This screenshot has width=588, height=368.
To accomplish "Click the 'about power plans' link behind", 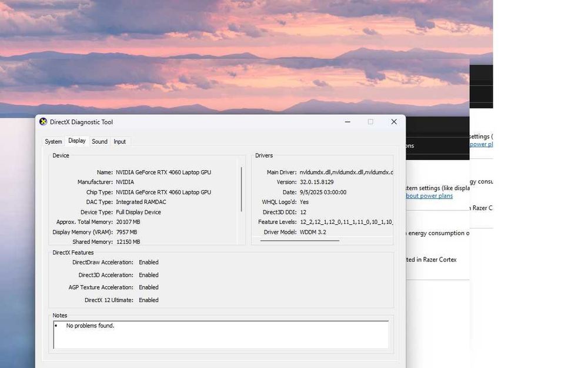I will (x=429, y=196).
